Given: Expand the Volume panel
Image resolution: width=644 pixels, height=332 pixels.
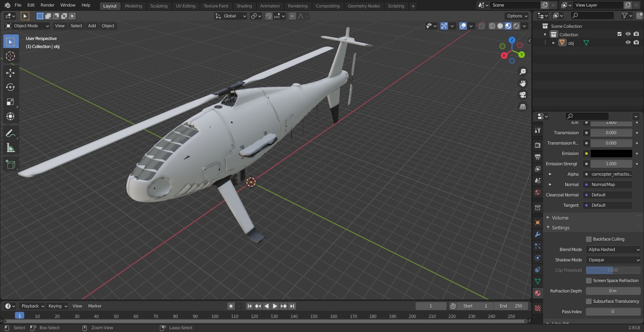Looking at the screenshot, I should click(560, 218).
